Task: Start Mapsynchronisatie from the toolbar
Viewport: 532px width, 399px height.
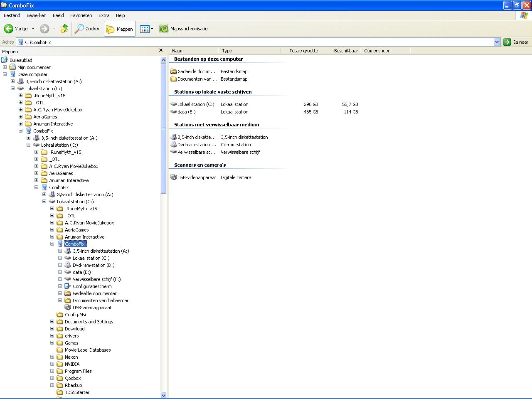Action: click(x=183, y=29)
